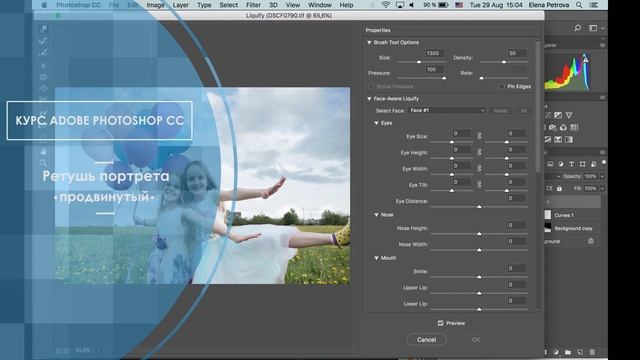Select the Pucker tool
The width and height of the screenshot is (640, 360).
43,77
